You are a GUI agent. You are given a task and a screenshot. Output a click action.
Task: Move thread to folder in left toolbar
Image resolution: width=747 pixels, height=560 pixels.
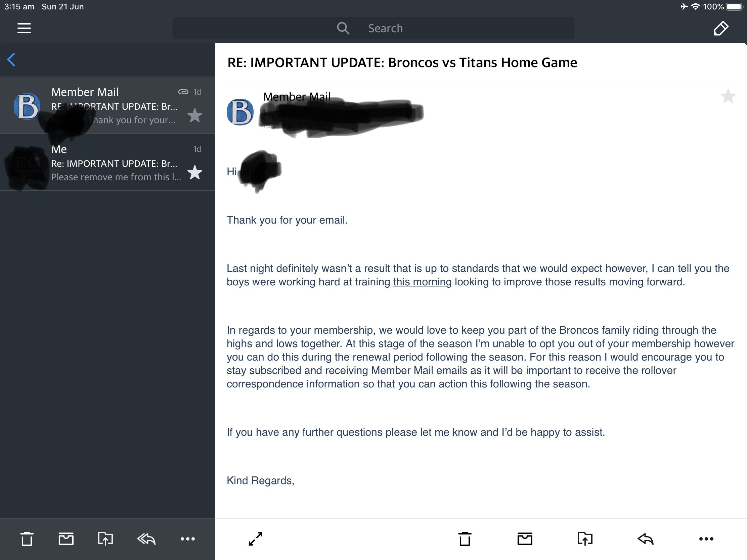[x=105, y=539]
